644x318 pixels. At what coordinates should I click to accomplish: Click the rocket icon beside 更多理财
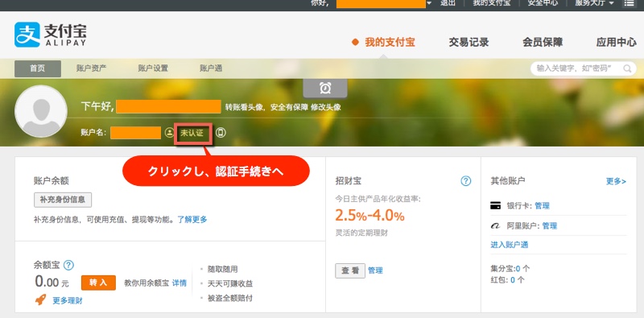(41, 300)
